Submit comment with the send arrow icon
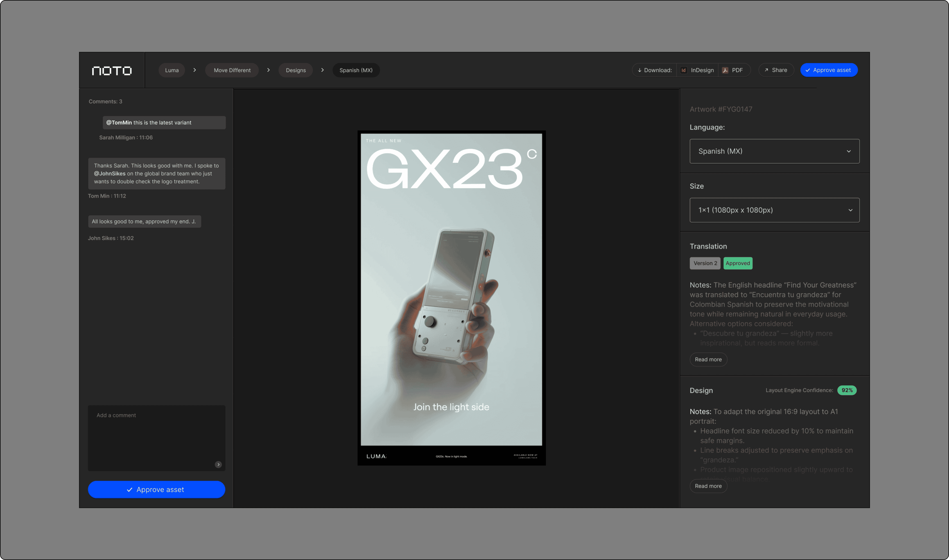Viewport: 949px width, 560px height. (218, 464)
